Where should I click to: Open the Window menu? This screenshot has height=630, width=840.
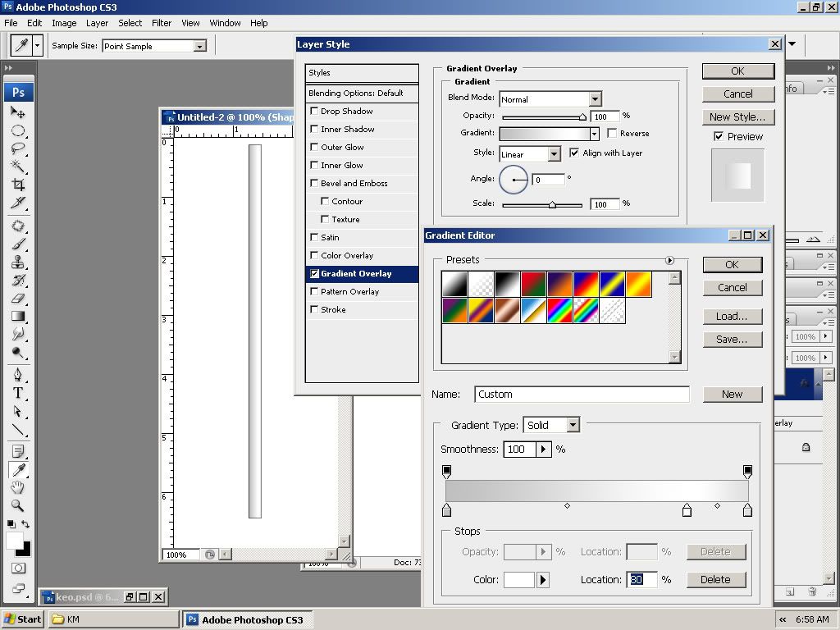click(x=225, y=23)
